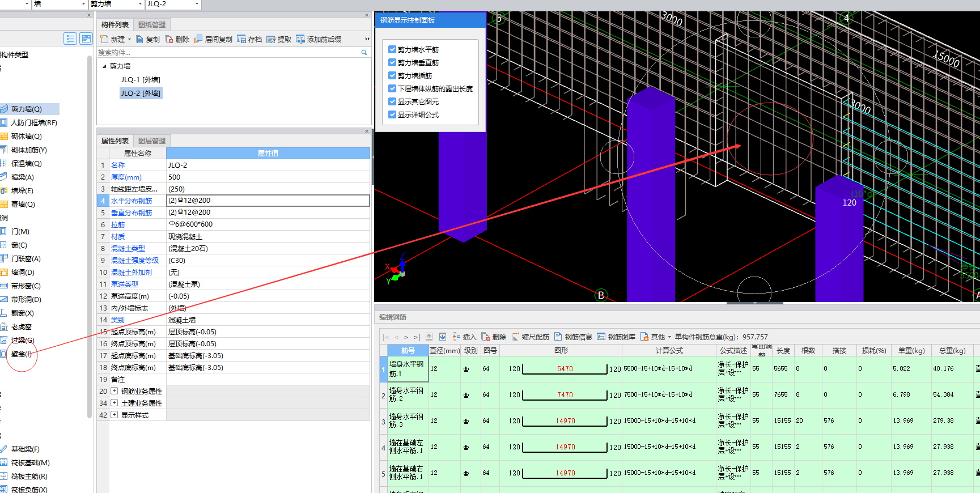Close the component list panel
This screenshot has height=493, width=980.
pos(367,15)
